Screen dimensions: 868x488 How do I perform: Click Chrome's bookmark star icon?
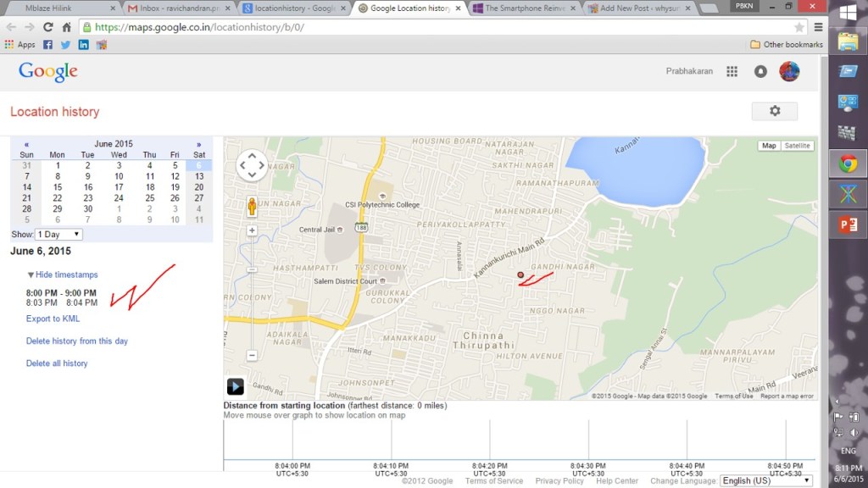[798, 27]
